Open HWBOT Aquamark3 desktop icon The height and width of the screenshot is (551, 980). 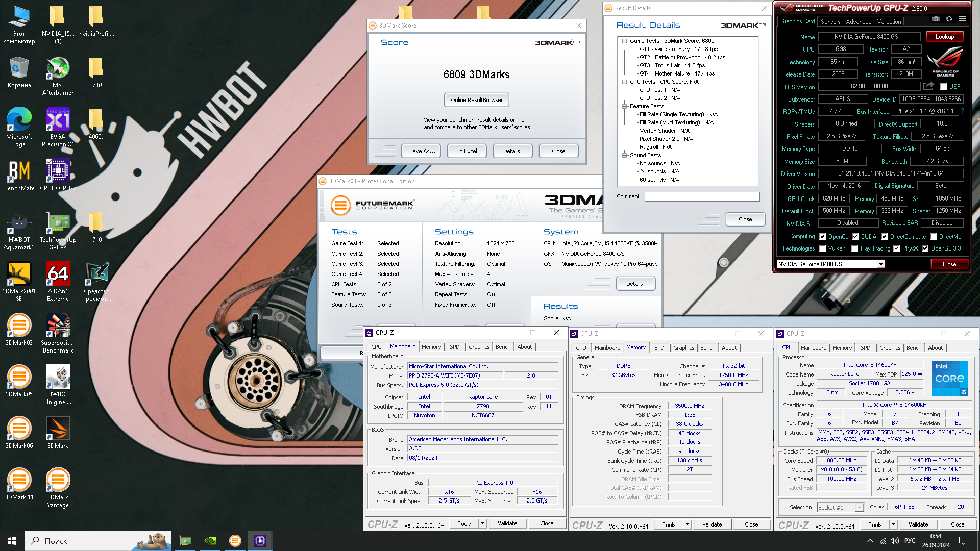(x=19, y=231)
